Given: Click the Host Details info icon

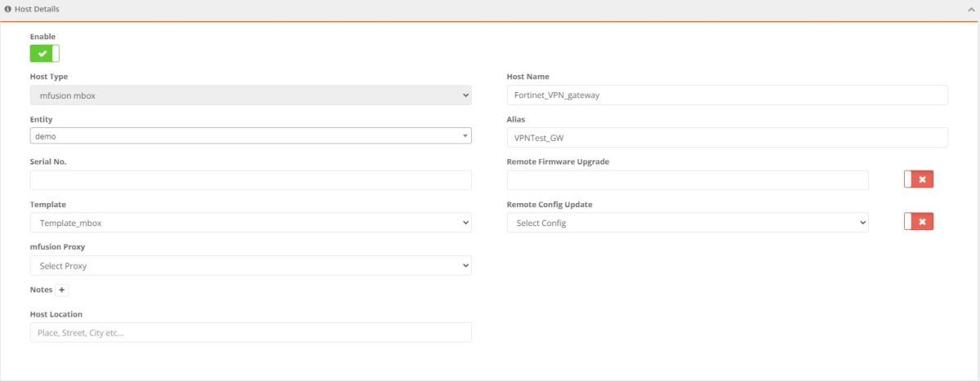Looking at the screenshot, I should pyautogui.click(x=8, y=8).
